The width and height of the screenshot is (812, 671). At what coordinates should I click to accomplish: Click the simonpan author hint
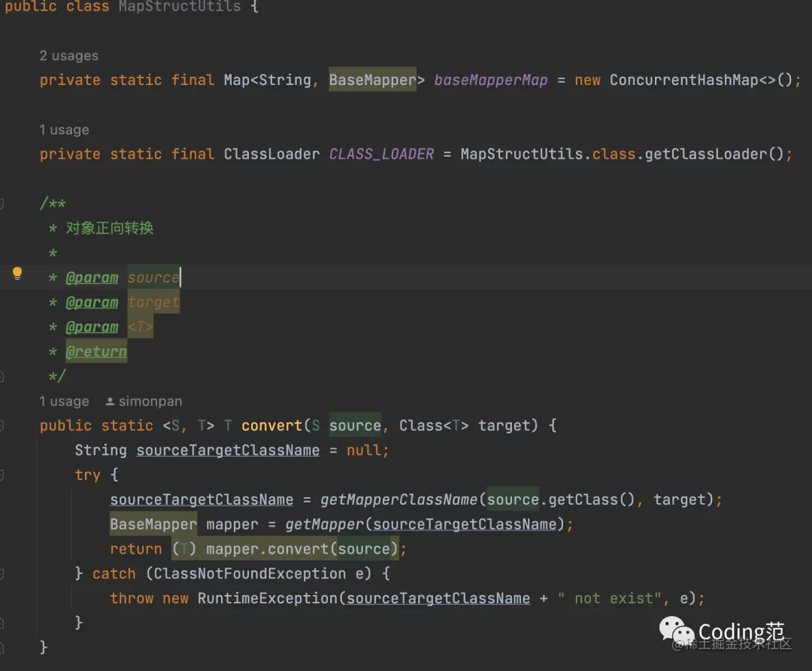(x=144, y=401)
